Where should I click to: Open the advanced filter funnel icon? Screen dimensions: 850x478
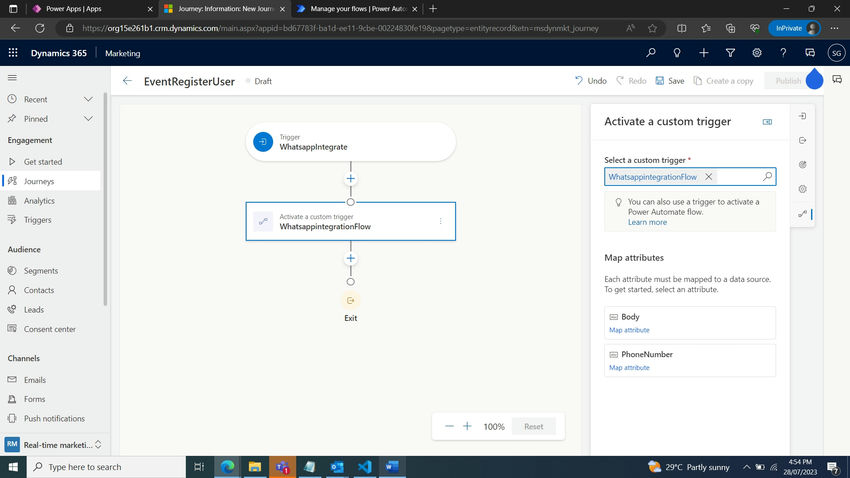coord(730,53)
